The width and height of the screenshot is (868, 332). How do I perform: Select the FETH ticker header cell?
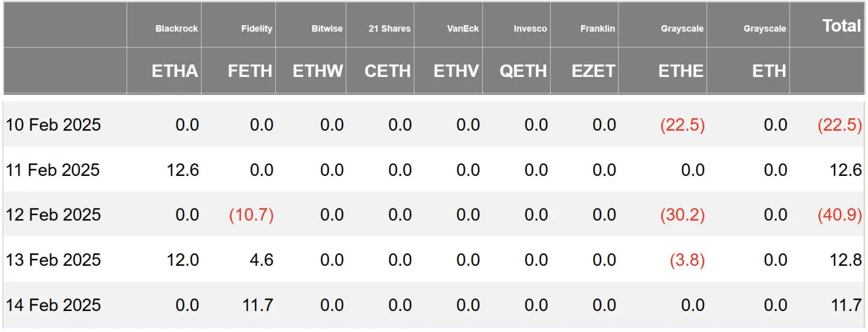(250, 71)
